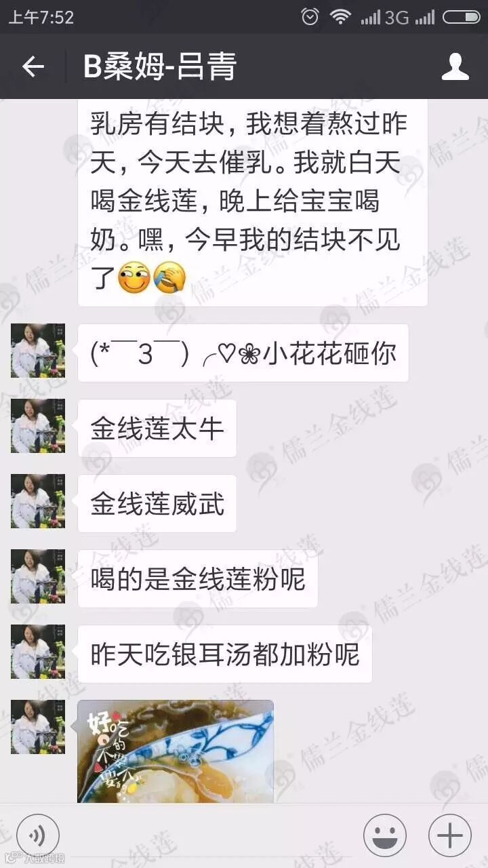Open chat info profile icon
This screenshot has width=488, height=868.
(455, 66)
